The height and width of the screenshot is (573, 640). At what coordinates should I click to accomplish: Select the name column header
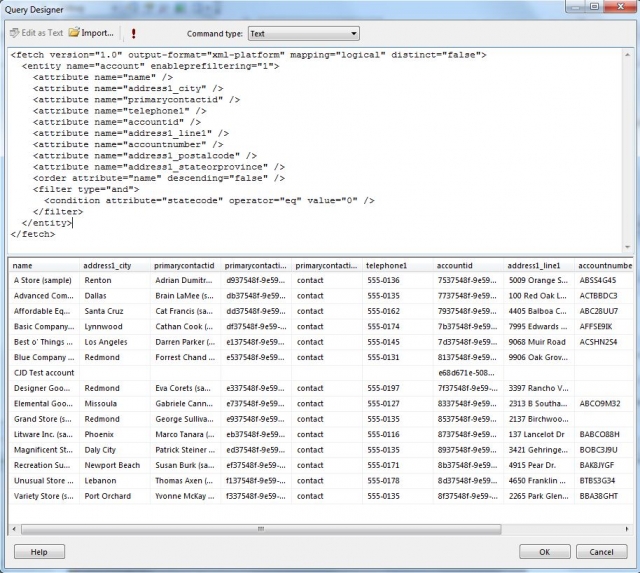pyautogui.click(x=44, y=266)
